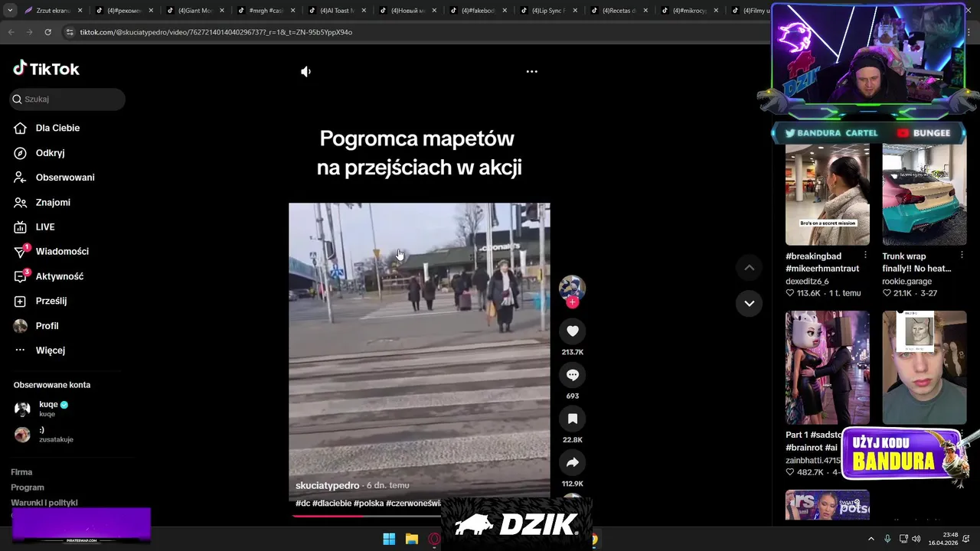This screenshot has height=551, width=980.
Task: Pause the playing crosswalk video
Action: (x=419, y=352)
